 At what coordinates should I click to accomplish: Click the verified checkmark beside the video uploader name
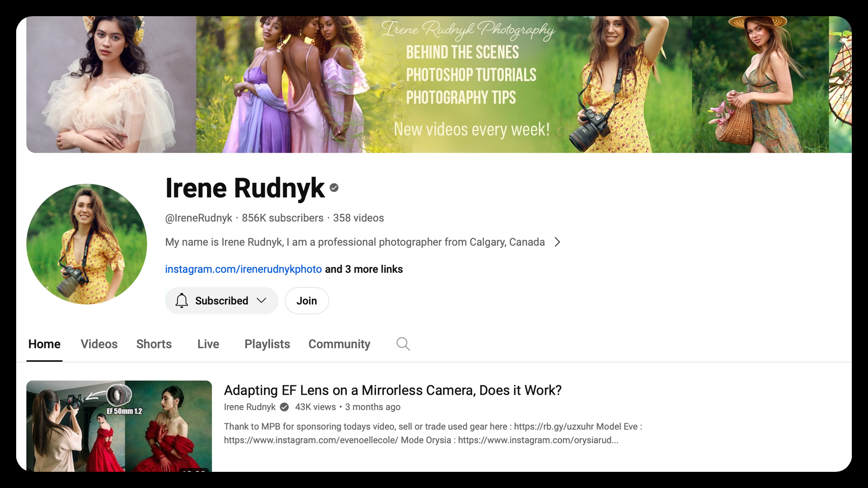(284, 407)
